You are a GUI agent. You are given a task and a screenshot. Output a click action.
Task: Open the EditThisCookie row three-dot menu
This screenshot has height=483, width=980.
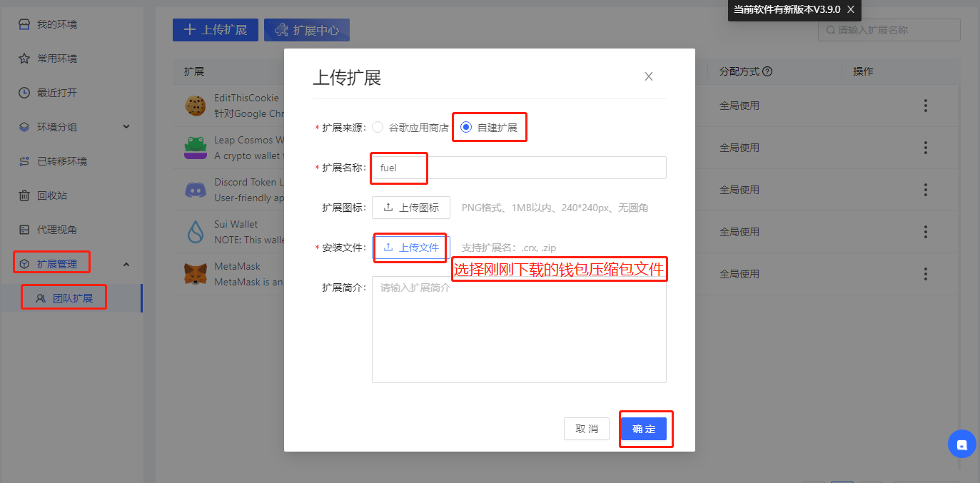pos(925,106)
